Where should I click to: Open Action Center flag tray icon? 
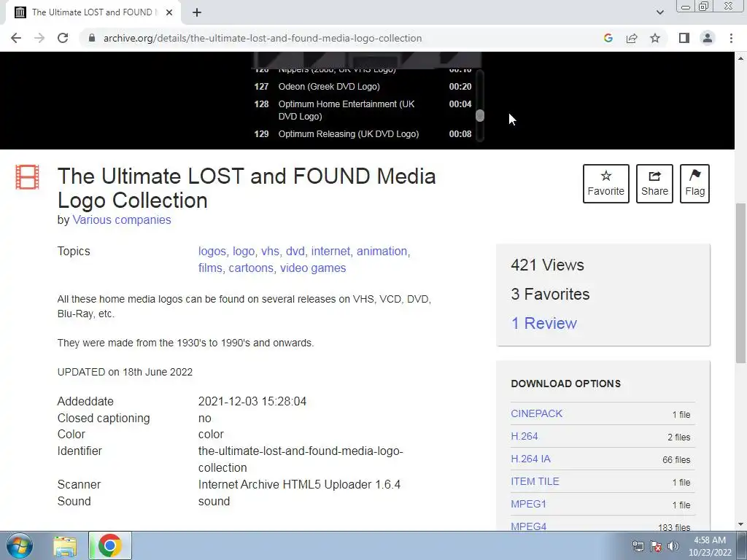point(656,546)
